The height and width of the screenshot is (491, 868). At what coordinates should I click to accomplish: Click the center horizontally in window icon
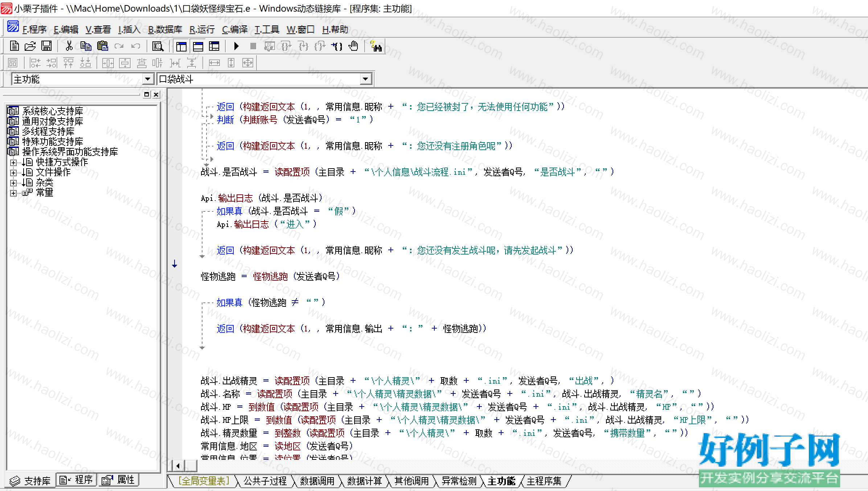click(108, 63)
